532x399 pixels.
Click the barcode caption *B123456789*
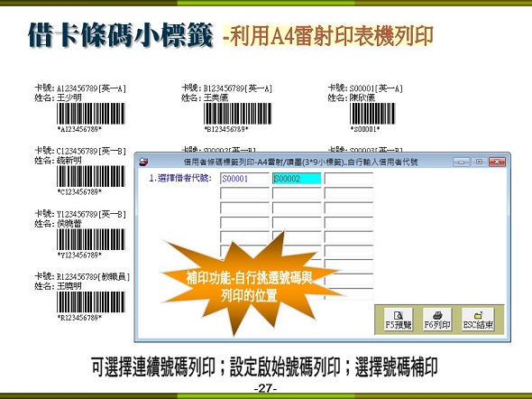click(226, 129)
